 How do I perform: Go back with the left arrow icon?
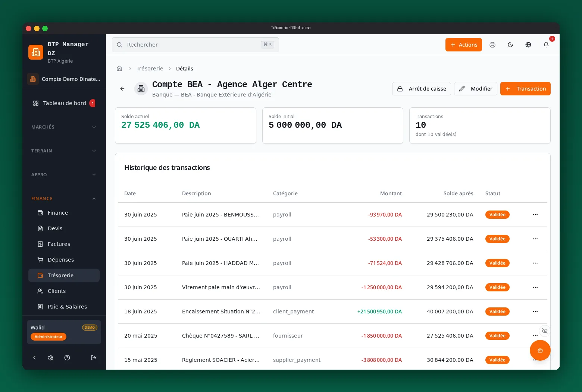pyautogui.click(x=122, y=89)
